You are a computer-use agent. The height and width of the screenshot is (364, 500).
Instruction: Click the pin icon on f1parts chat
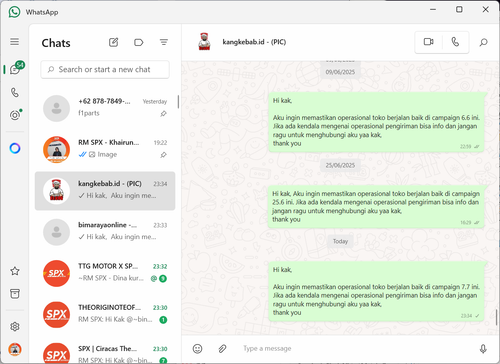(x=163, y=114)
